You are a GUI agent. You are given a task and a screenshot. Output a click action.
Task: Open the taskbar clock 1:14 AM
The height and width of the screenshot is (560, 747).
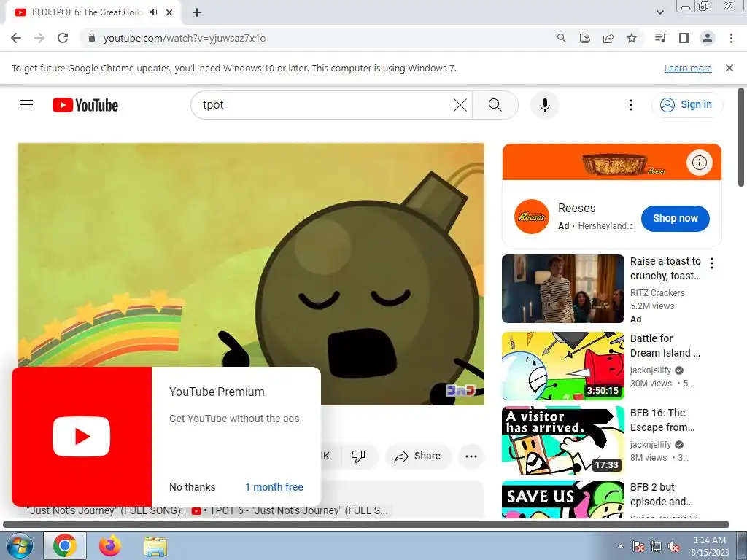click(710, 546)
